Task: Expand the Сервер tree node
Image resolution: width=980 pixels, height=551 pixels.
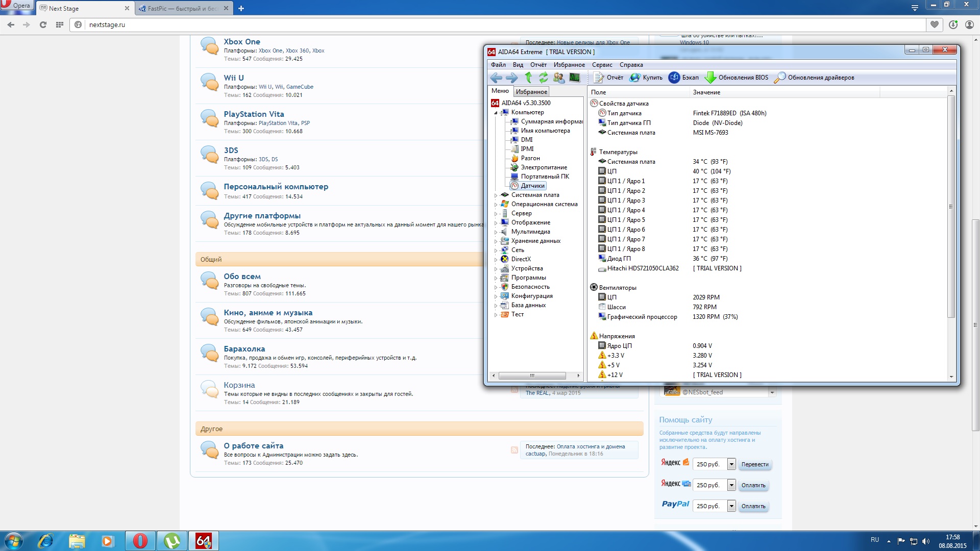Action: click(x=496, y=214)
